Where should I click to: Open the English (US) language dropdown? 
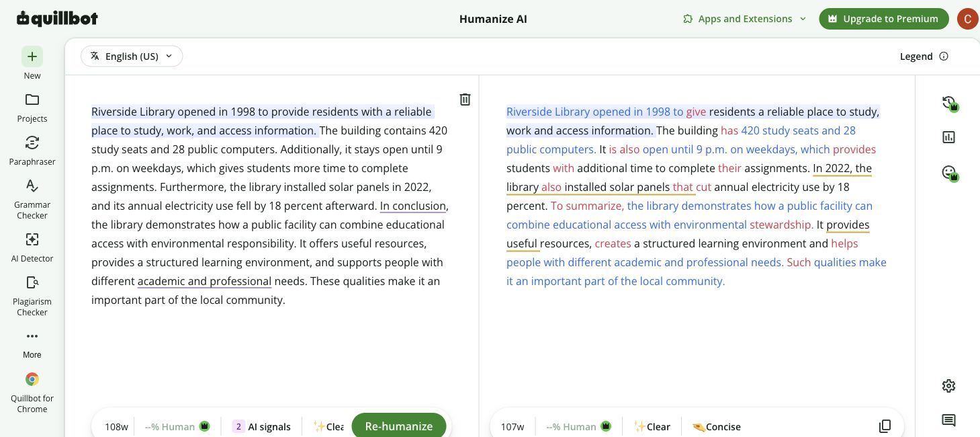coord(132,56)
